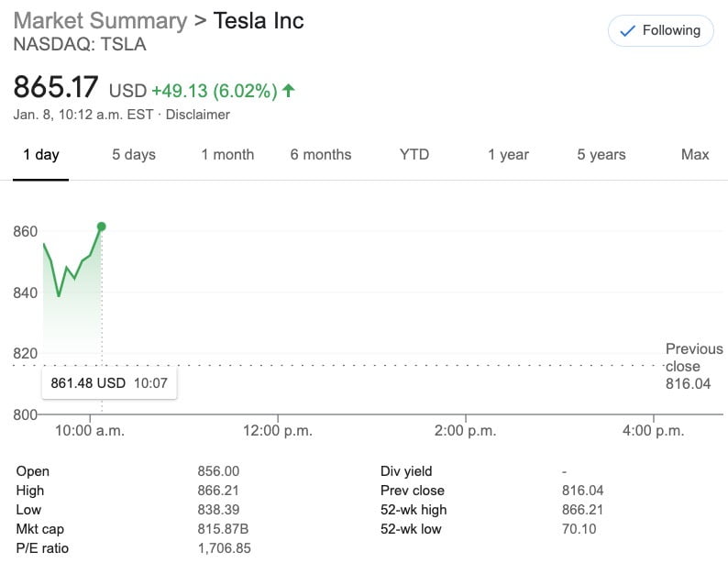Click the blue checkmark icon in Following
Screen dimensions: 728x563
[x=627, y=31]
